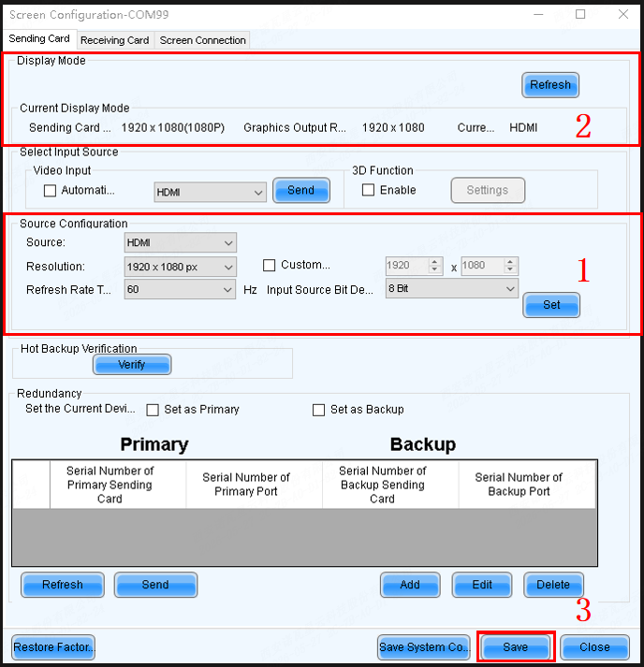Click the current input HDMI value text
This screenshot has width=644, height=667.
(523, 127)
